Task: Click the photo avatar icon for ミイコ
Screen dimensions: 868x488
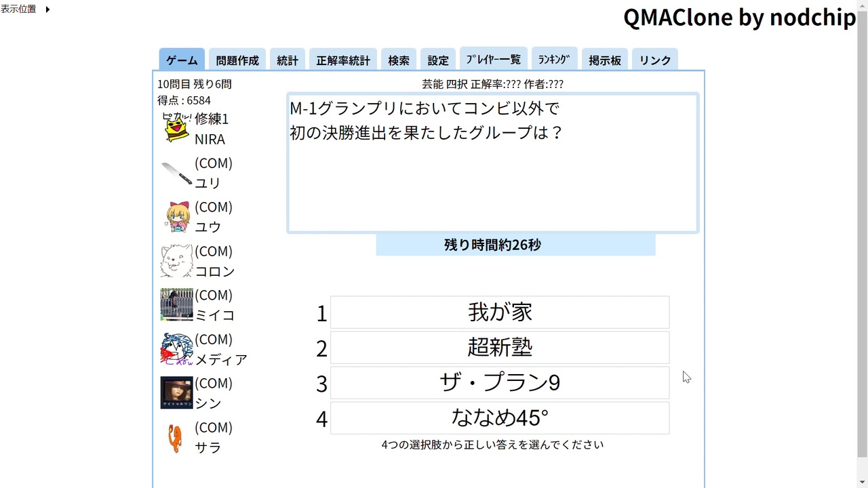Action: (x=176, y=304)
